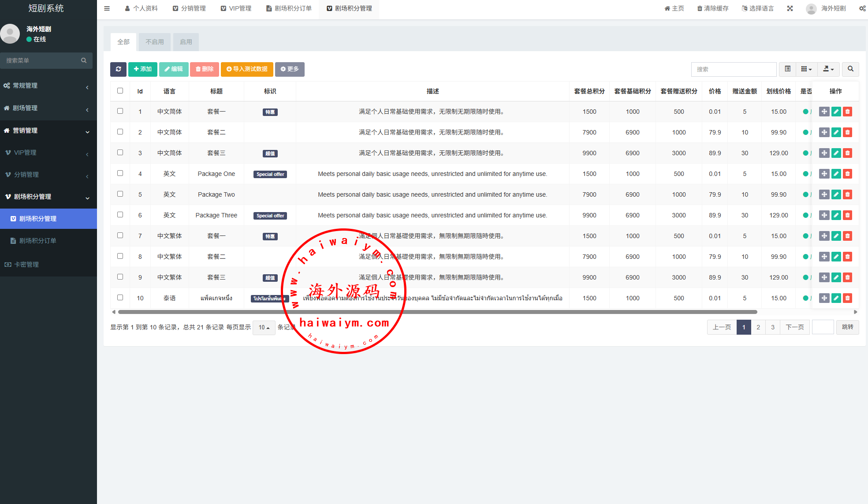The width and height of the screenshot is (868, 504).
Task: Select checkbox for row id 10
Action: (x=120, y=298)
